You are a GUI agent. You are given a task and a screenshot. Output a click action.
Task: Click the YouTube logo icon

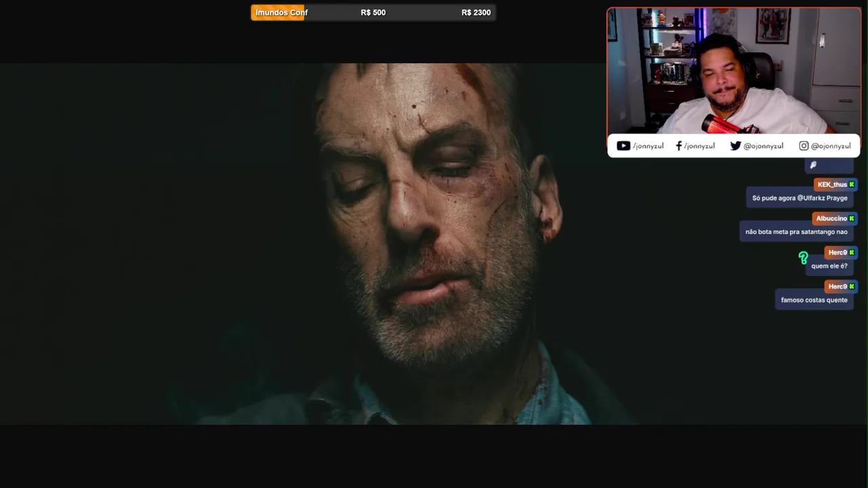click(x=623, y=146)
